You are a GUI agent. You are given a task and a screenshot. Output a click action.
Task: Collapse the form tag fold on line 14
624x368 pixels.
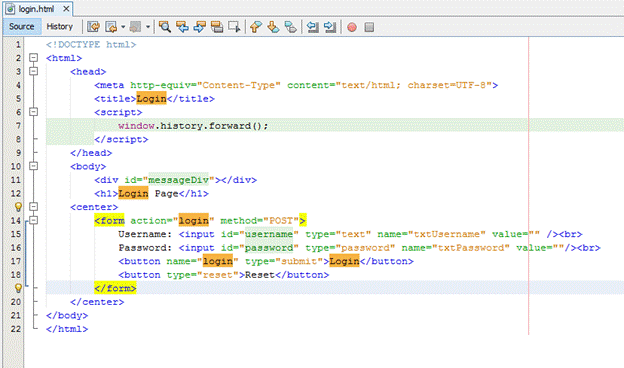pos(33,220)
